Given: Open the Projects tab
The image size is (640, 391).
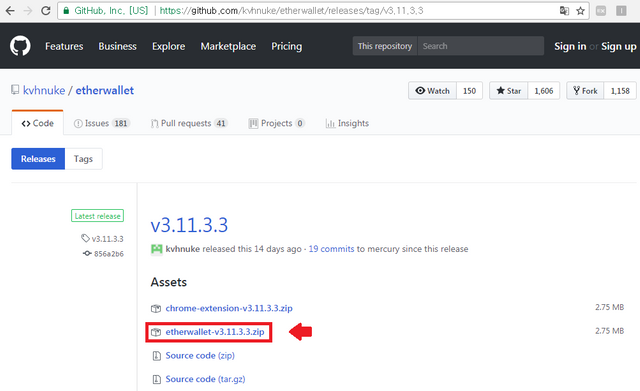Looking at the screenshot, I should click(x=277, y=123).
